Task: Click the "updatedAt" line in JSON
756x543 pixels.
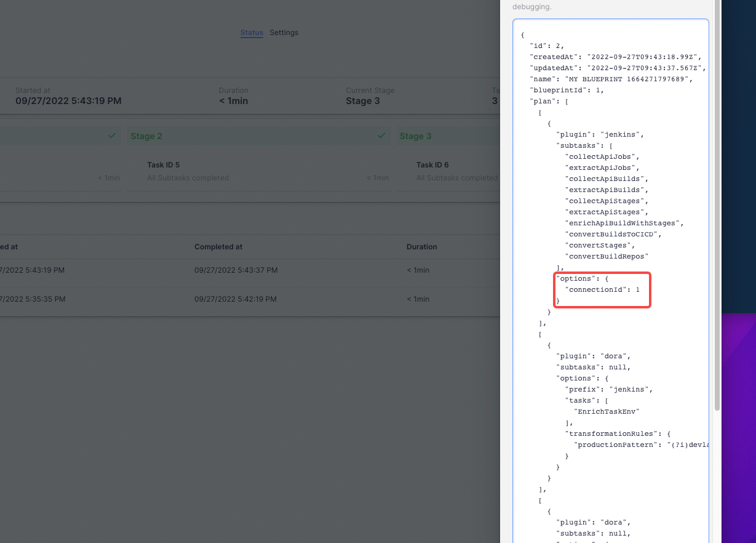Action: 618,68
